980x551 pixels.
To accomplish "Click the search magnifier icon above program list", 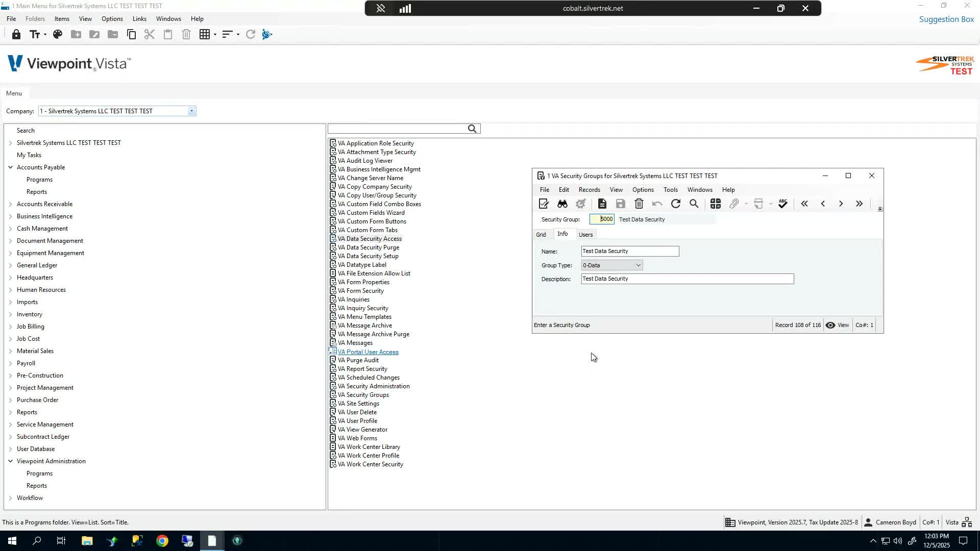I will (x=472, y=129).
